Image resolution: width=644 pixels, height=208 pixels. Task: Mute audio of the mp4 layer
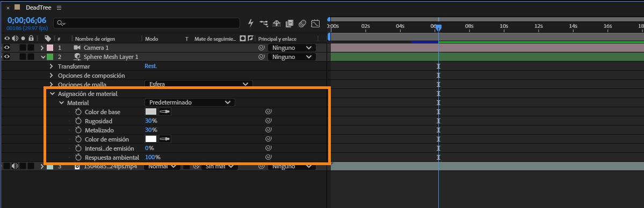coord(15,166)
